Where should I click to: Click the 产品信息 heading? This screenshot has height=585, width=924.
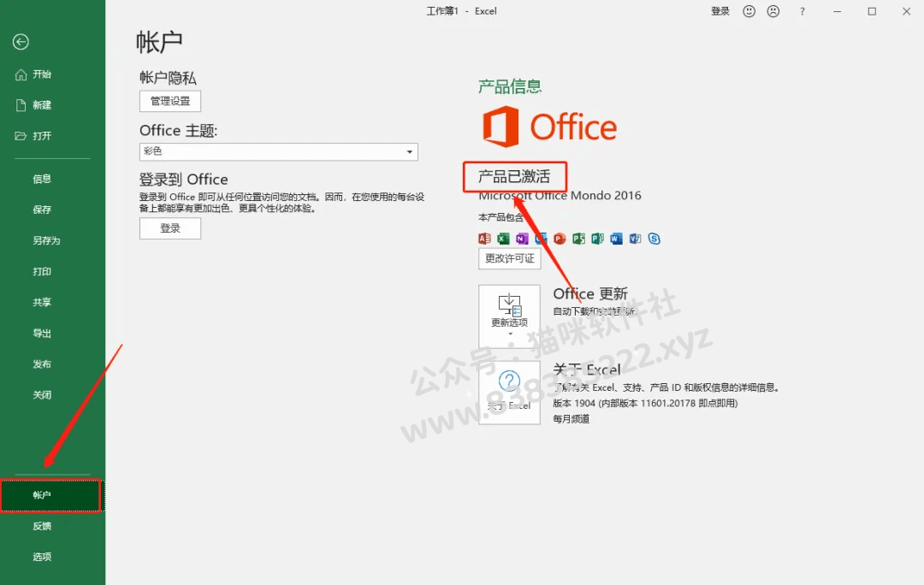click(x=510, y=86)
